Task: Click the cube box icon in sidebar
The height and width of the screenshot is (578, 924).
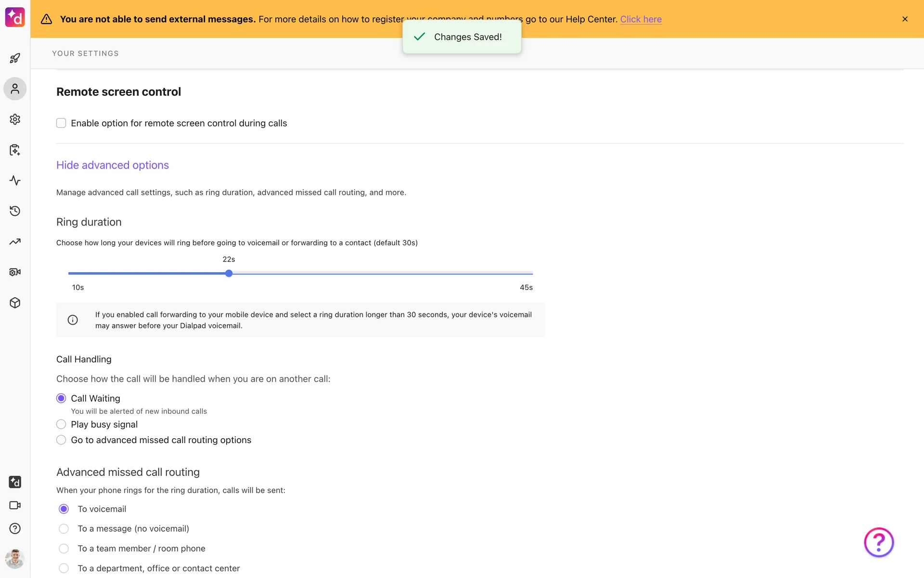Action: [x=15, y=303]
